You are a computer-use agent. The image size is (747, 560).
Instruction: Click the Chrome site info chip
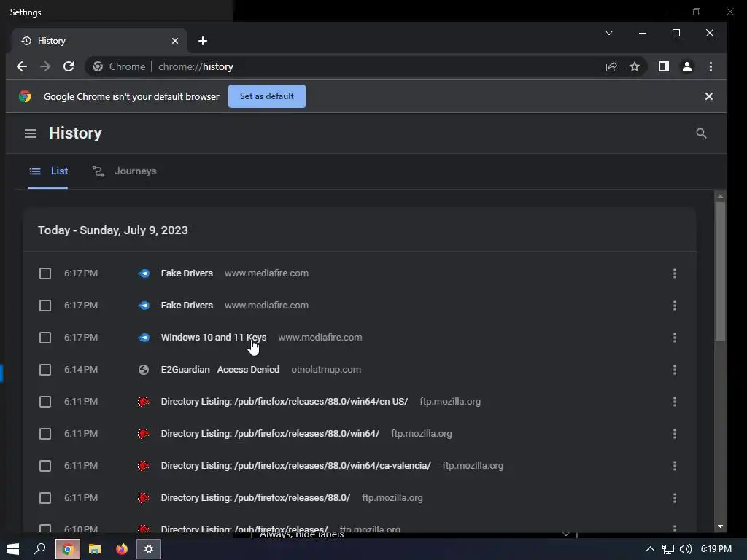(x=119, y=66)
